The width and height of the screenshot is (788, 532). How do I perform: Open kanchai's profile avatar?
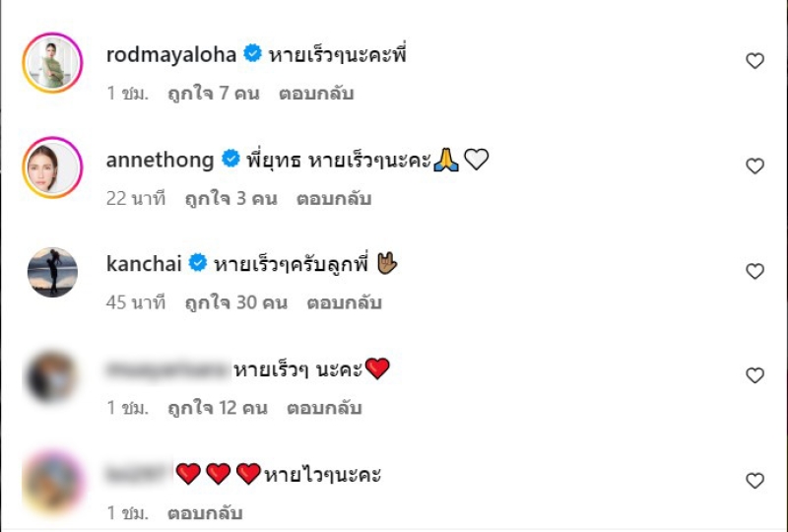pos(52,272)
